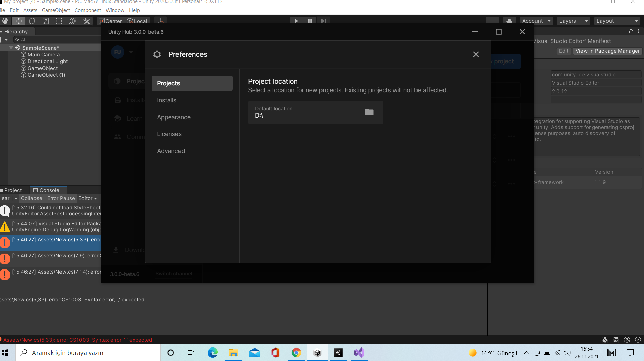
Task: Open the Appearance preferences section
Action: click(x=192, y=117)
